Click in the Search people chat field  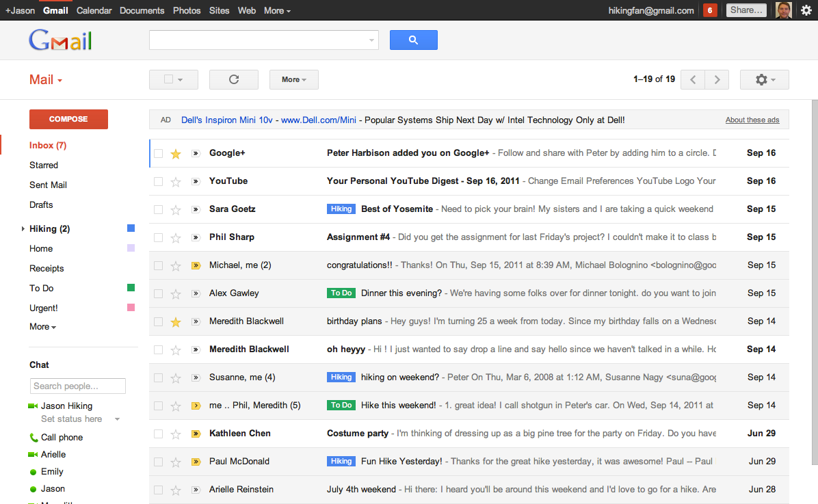(78, 386)
